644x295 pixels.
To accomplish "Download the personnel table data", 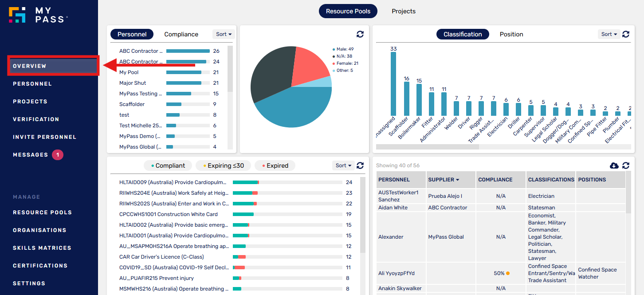I will [x=614, y=165].
